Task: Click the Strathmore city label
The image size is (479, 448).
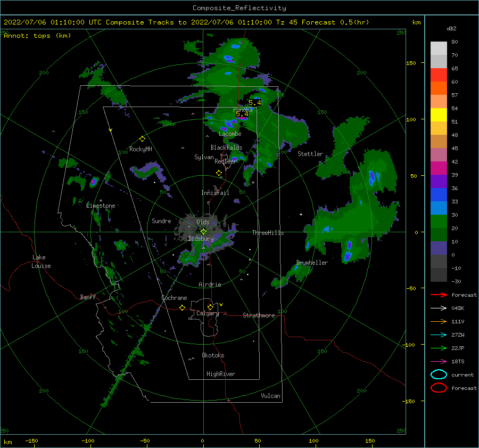Action: [259, 315]
